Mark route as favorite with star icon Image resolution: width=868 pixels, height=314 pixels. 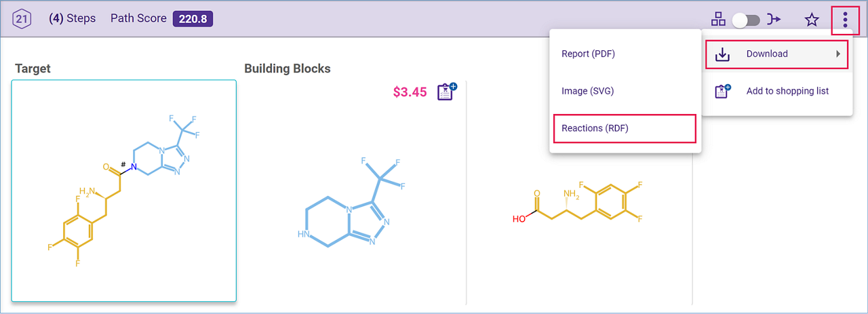(812, 20)
